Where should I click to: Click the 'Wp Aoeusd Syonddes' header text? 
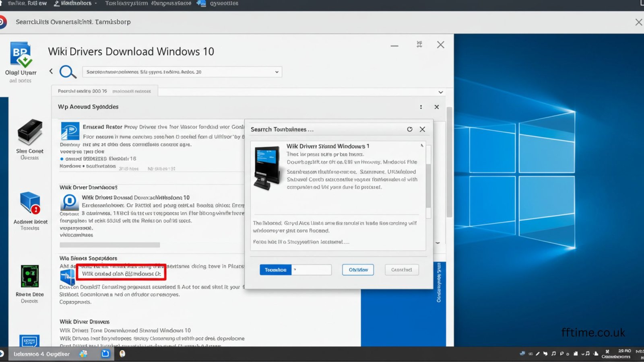point(88,107)
